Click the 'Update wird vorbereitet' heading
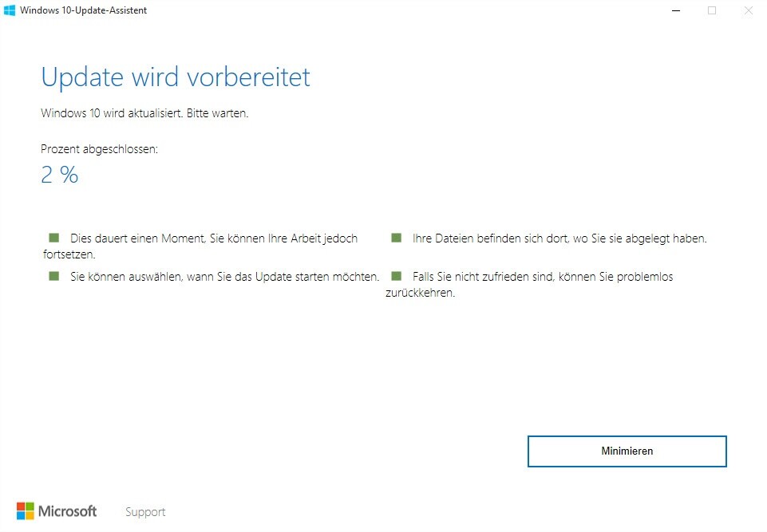This screenshot has width=767, height=532. click(176, 77)
